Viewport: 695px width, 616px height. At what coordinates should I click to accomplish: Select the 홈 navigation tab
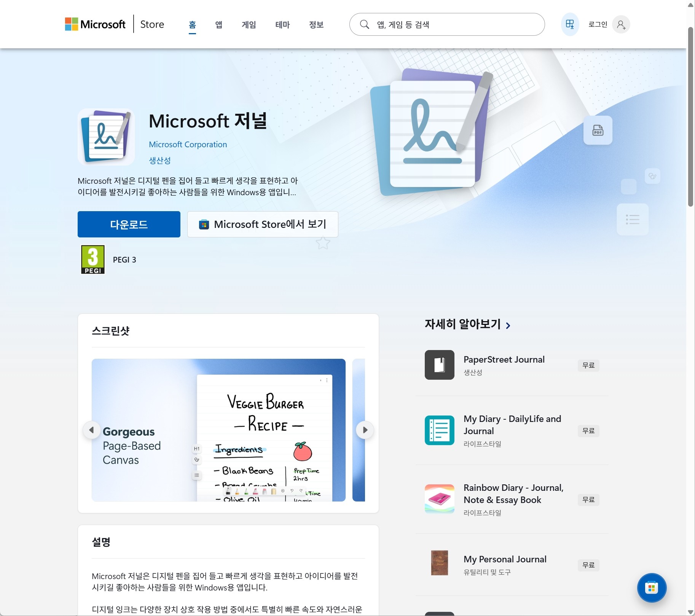pyautogui.click(x=192, y=25)
